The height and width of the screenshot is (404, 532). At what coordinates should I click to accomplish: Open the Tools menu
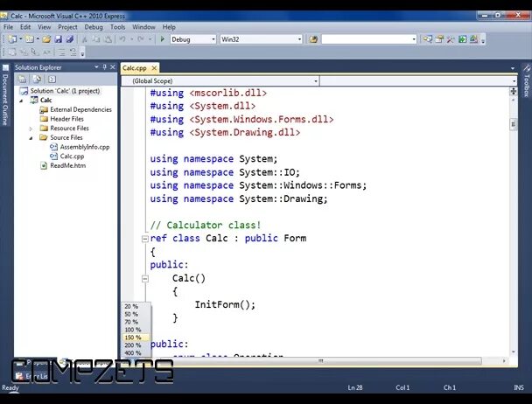117,27
